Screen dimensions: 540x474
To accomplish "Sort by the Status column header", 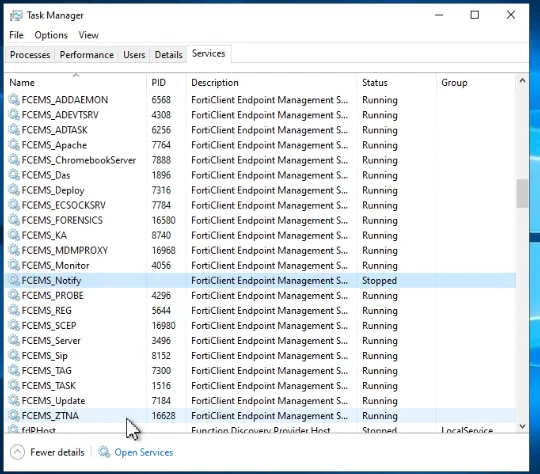I will [396, 83].
